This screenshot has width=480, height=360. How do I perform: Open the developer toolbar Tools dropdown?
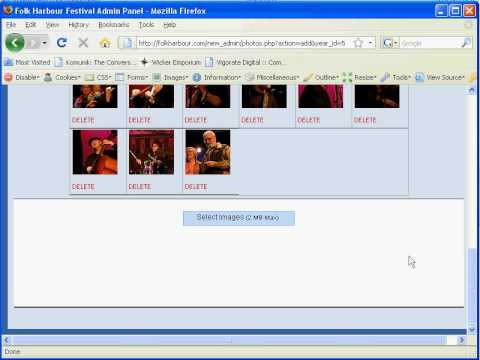[401, 77]
